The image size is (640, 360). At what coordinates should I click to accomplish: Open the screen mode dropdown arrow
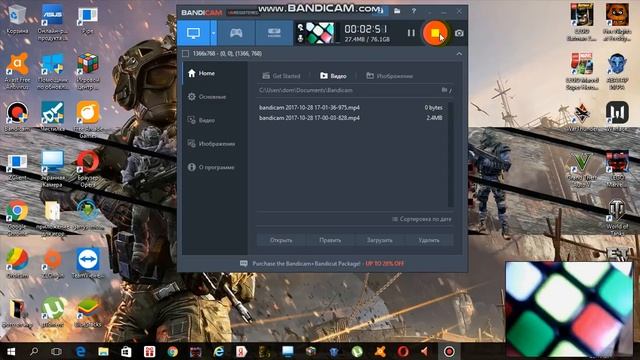pos(213,33)
